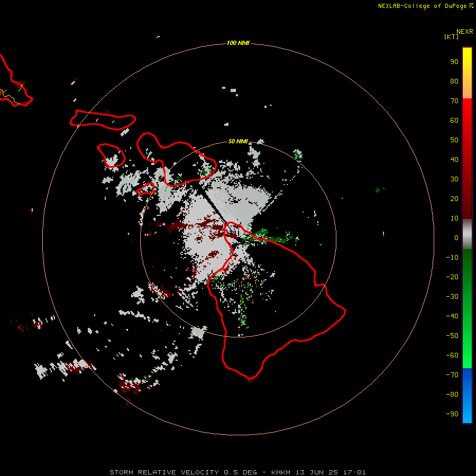Image resolution: width=476 pixels, height=476 pixels.
Task: Select the -60 knot scale label
Action: [452, 355]
